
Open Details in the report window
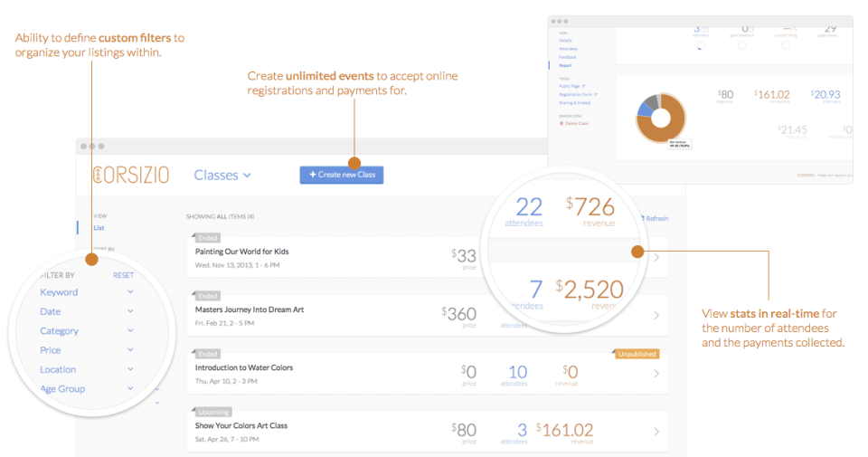tap(565, 41)
